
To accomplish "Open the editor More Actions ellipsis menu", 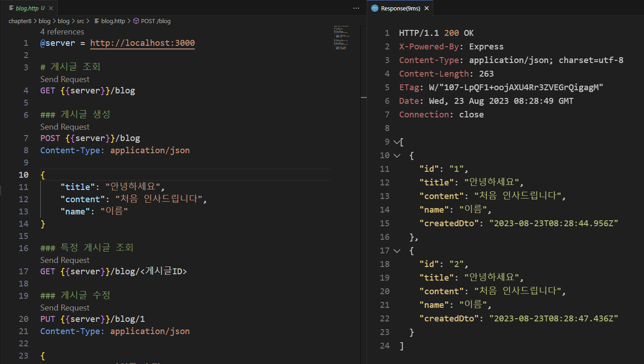I will point(356,8).
